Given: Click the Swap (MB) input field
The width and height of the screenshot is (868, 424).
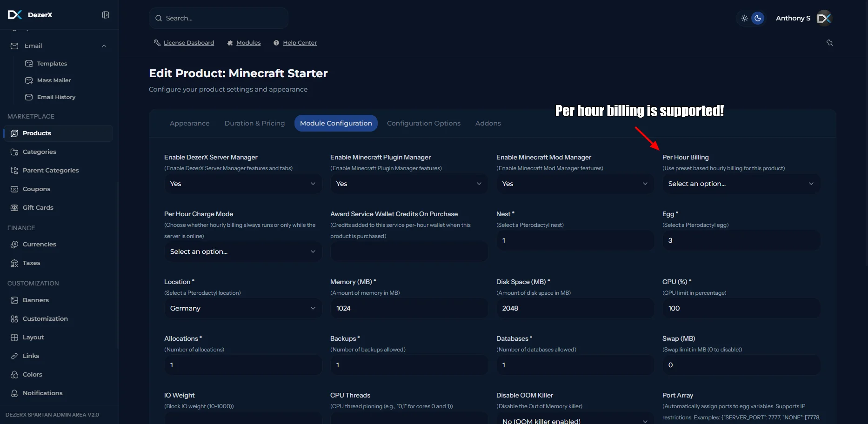Looking at the screenshot, I should click(741, 365).
